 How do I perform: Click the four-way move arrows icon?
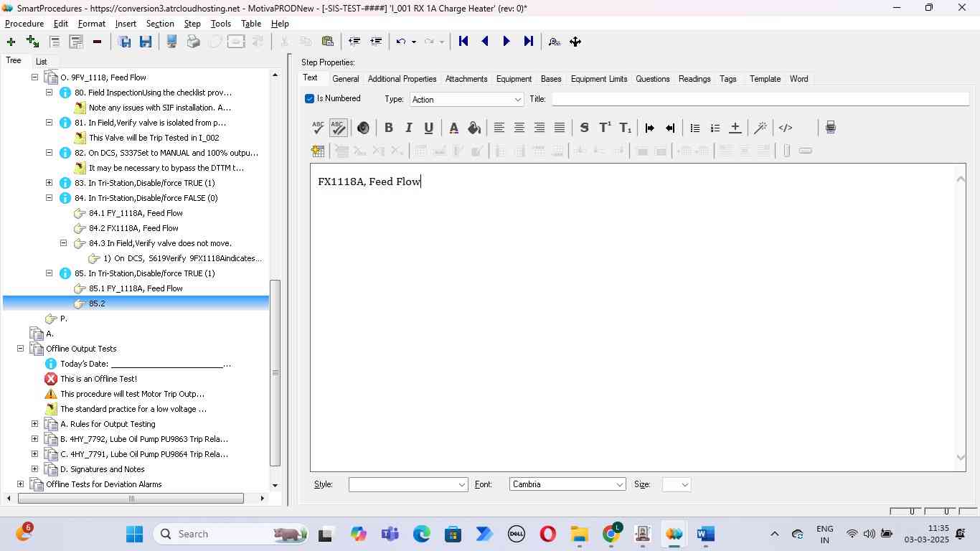point(575,42)
